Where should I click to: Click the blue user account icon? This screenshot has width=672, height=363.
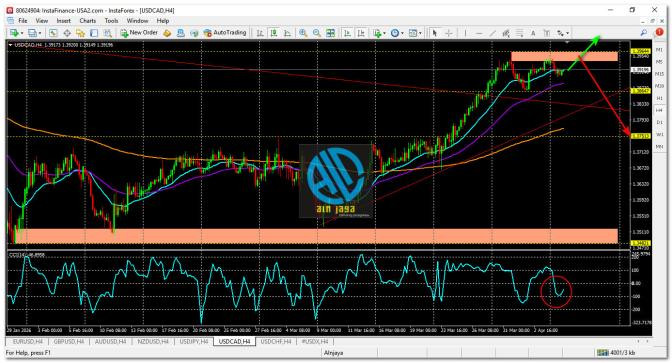181,33
